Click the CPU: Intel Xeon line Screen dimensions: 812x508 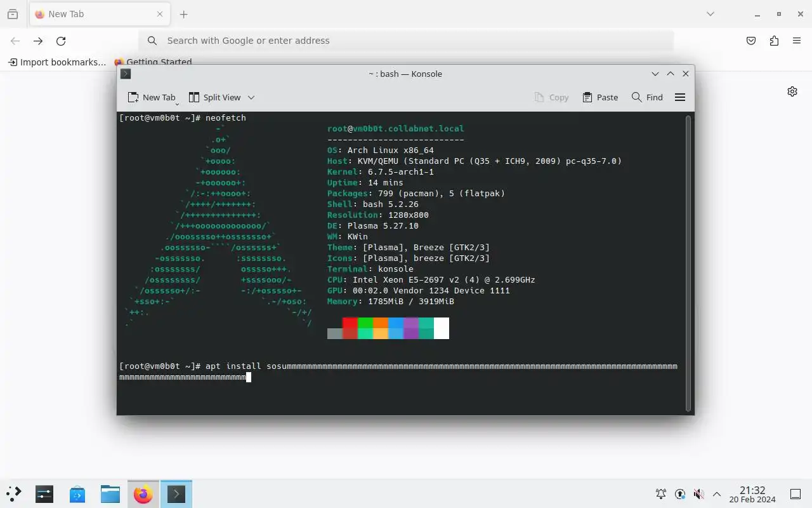[x=431, y=280]
